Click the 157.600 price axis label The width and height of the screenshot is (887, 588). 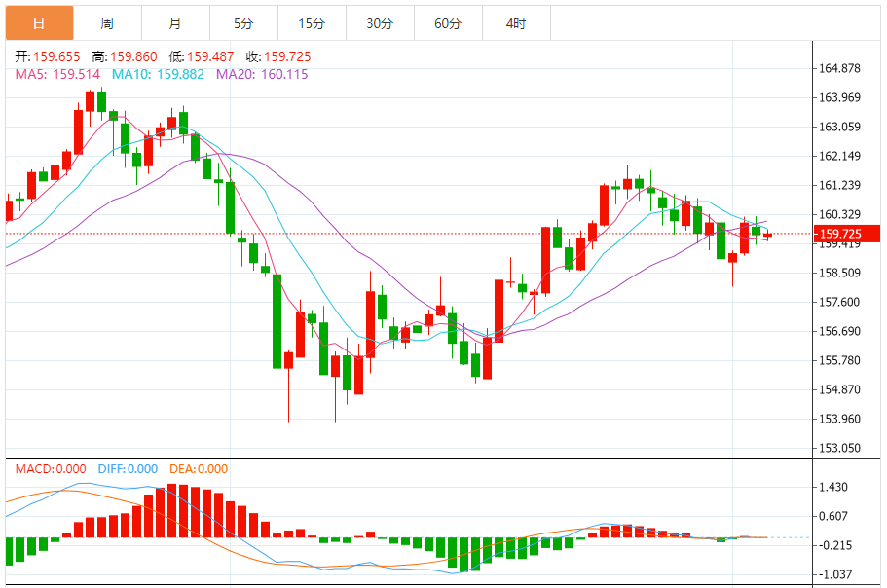(839, 302)
